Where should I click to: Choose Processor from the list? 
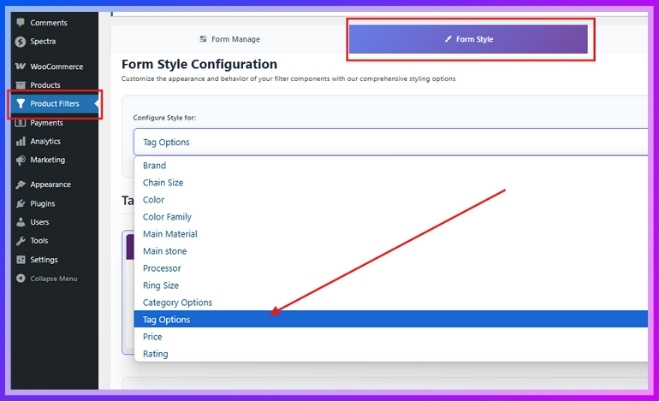point(391,268)
